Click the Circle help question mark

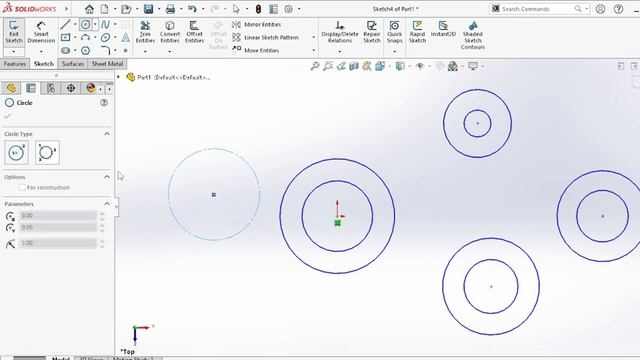tap(104, 102)
